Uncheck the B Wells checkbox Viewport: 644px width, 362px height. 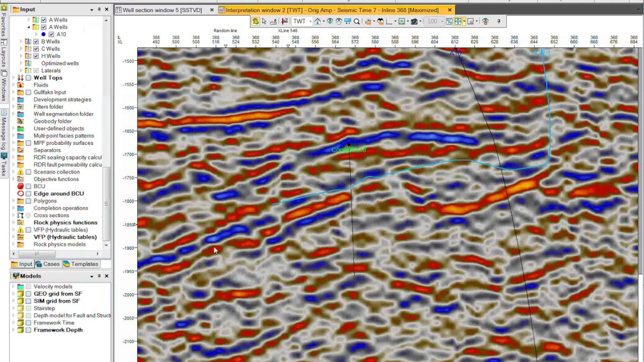(x=36, y=42)
